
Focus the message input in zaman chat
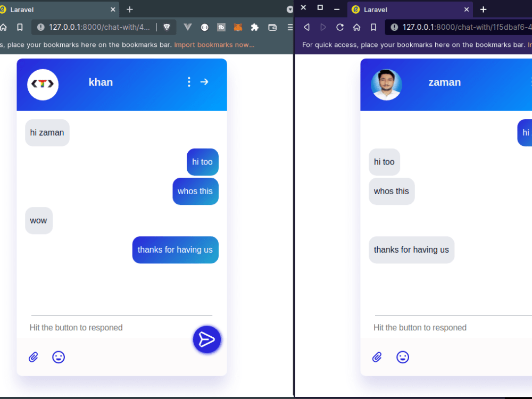coord(452,327)
